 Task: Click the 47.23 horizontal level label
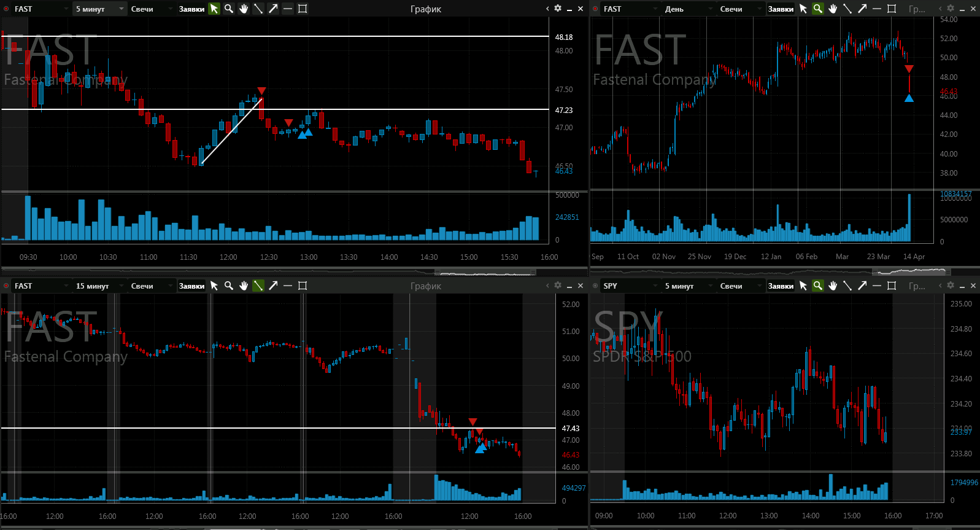click(564, 110)
